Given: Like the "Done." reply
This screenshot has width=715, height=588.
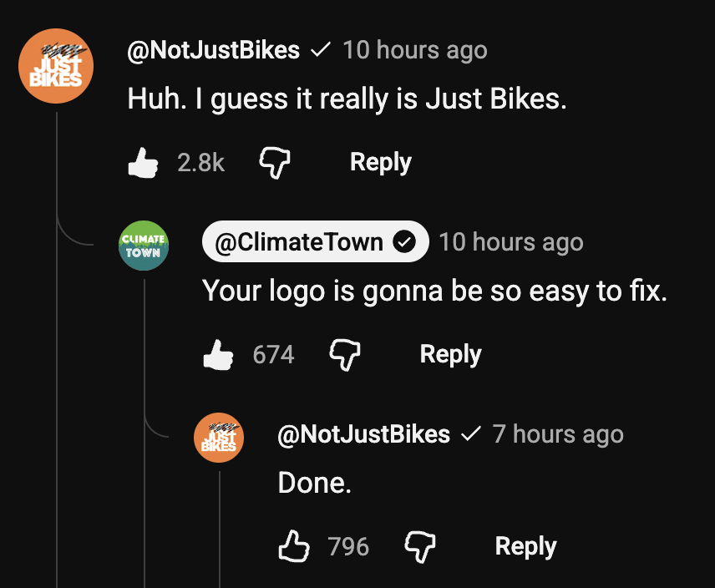Looking at the screenshot, I should pos(294,546).
